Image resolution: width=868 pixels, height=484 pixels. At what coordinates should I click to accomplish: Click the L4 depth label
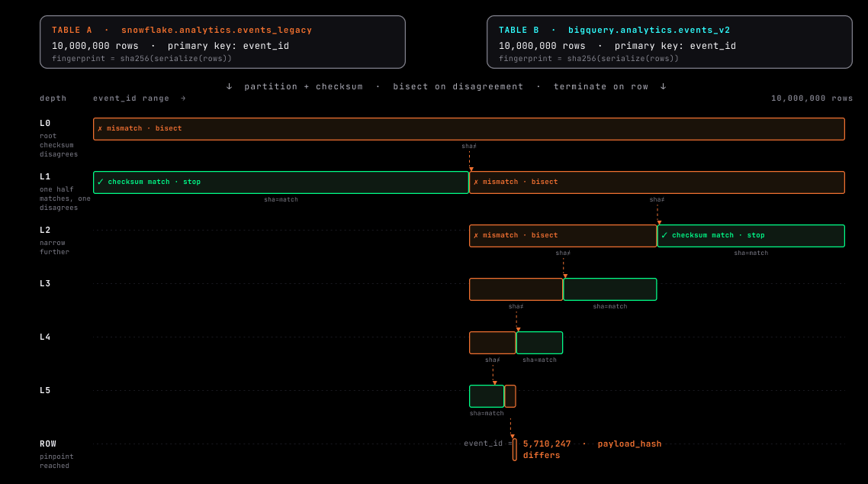45,337
